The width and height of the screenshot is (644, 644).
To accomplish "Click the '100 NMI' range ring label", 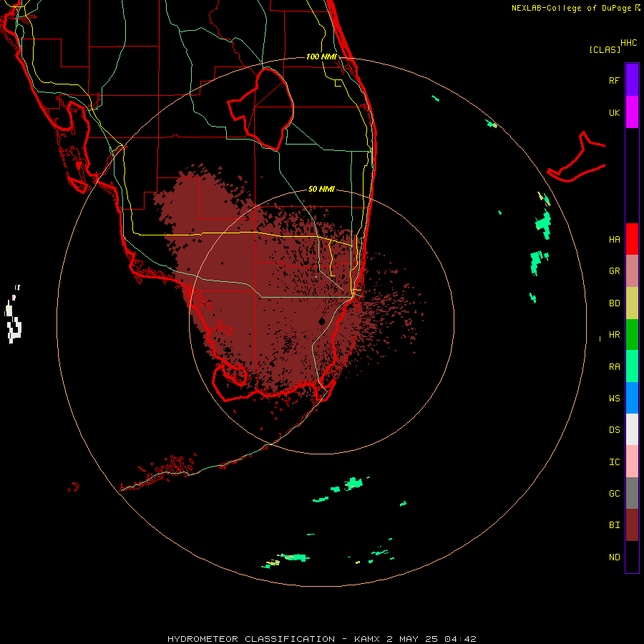I will tap(321, 57).
